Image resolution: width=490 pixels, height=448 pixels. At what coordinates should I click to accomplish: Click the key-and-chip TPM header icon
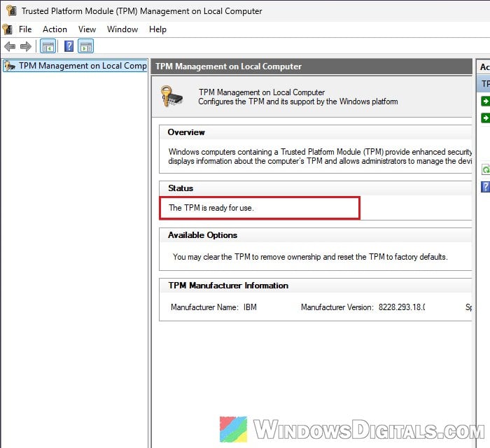coord(171,96)
